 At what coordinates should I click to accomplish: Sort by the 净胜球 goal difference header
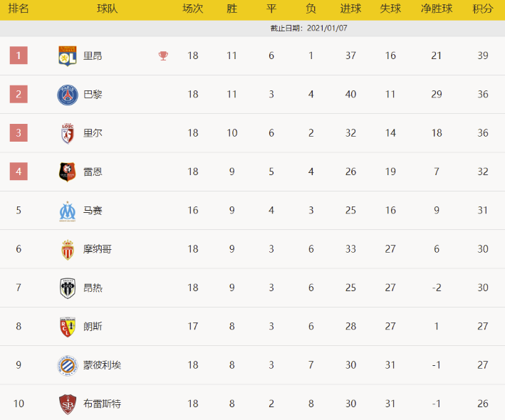click(437, 9)
